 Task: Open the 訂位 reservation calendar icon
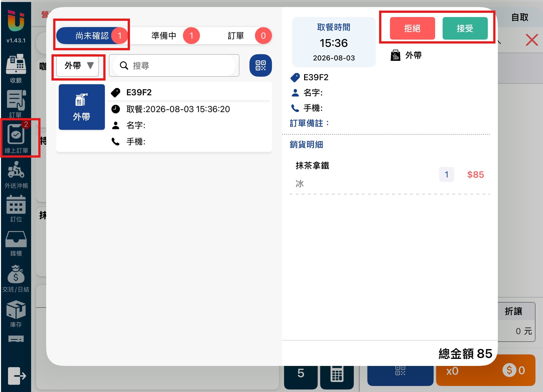16,209
